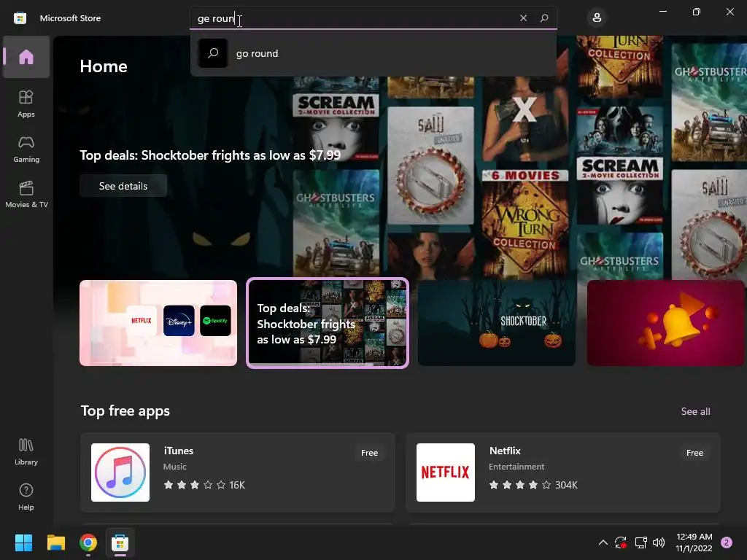Click the sync update tray icon

pyautogui.click(x=621, y=542)
